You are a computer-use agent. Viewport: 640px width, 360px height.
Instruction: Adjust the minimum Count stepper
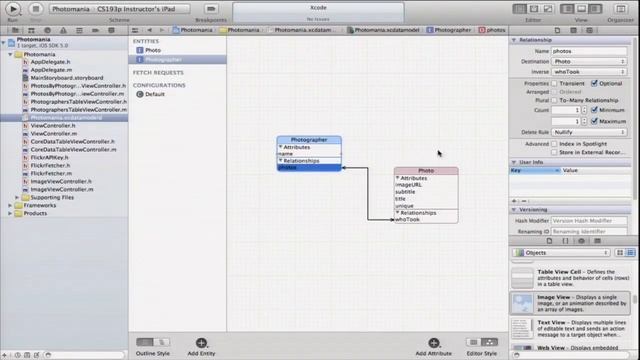click(584, 110)
